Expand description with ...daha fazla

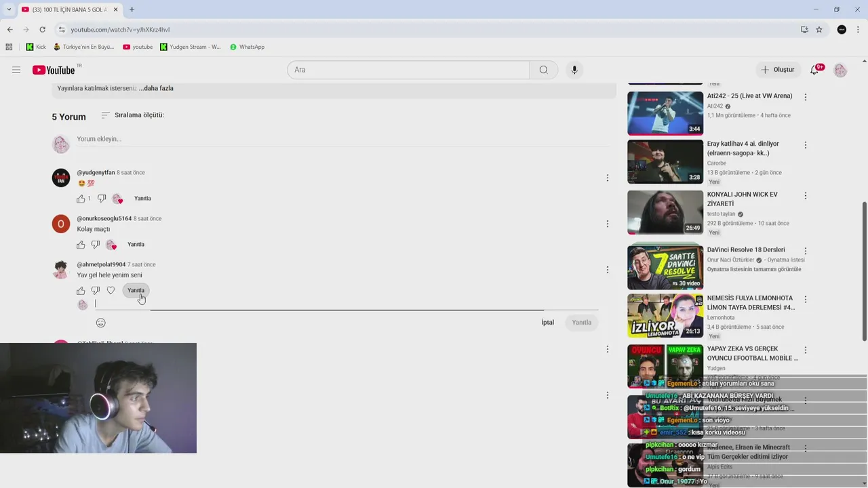[156, 88]
